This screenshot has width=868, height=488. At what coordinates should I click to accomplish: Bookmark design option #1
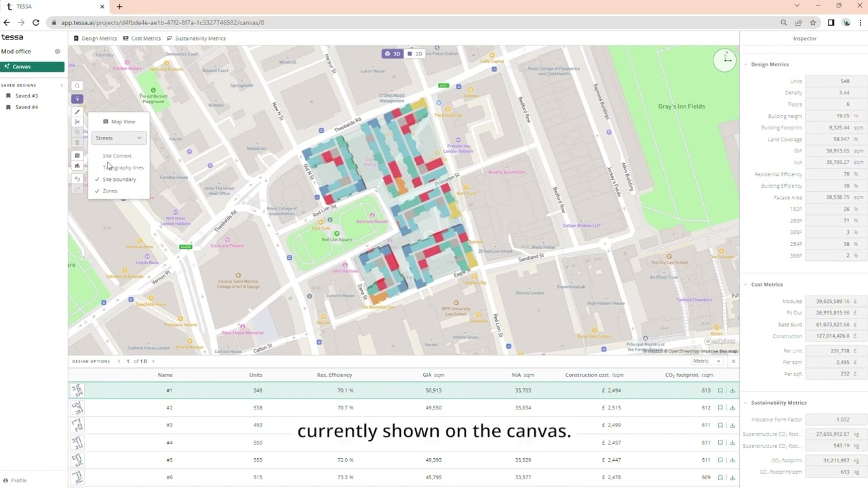click(x=720, y=390)
